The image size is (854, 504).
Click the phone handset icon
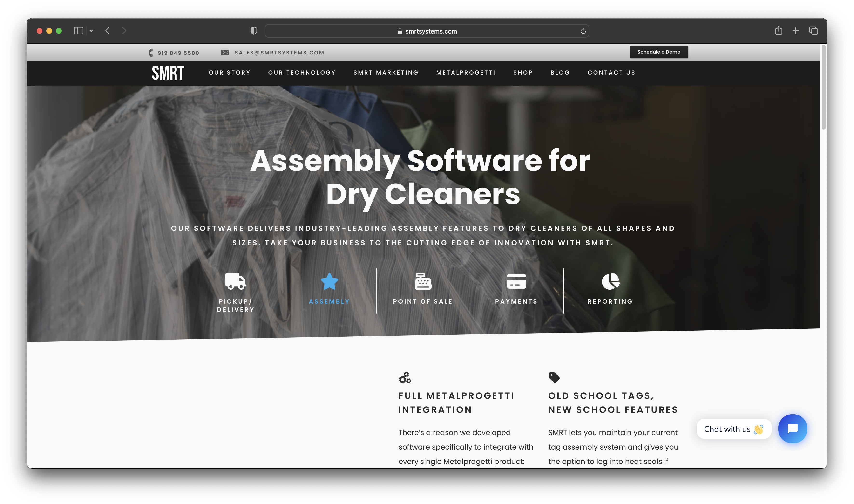point(151,53)
